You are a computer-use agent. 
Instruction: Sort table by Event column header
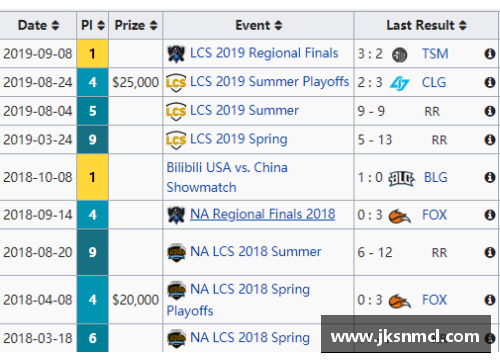click(258, 25)
